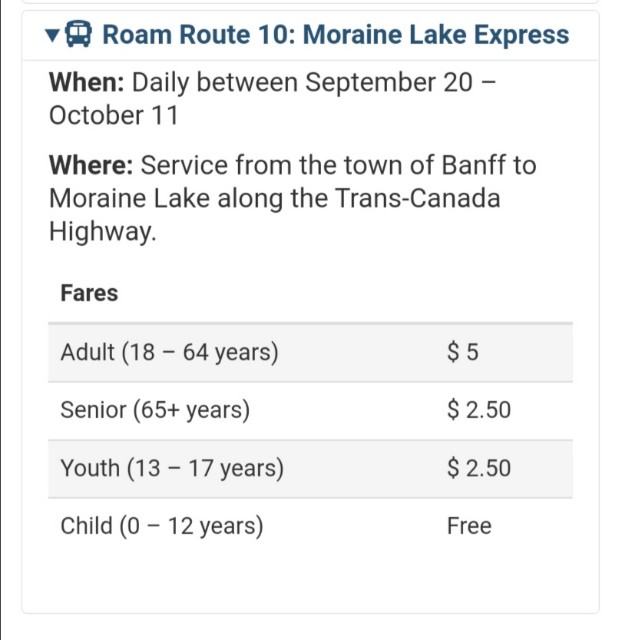Click the bus icon beside Roam Route 10
Screen dimensions: 622x640
pyautogui.click(x=79, y=34)
